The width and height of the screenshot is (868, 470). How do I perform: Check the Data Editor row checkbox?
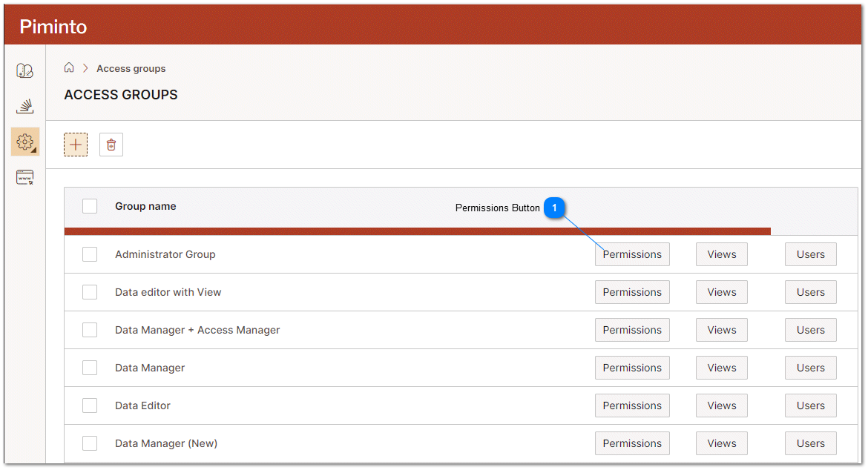pos(90,406)
